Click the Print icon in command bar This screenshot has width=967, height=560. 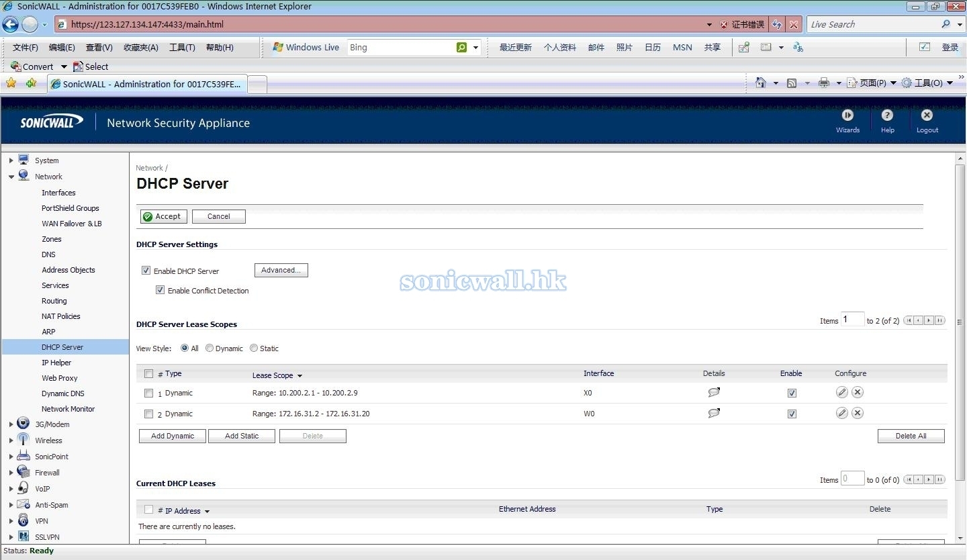824,83
